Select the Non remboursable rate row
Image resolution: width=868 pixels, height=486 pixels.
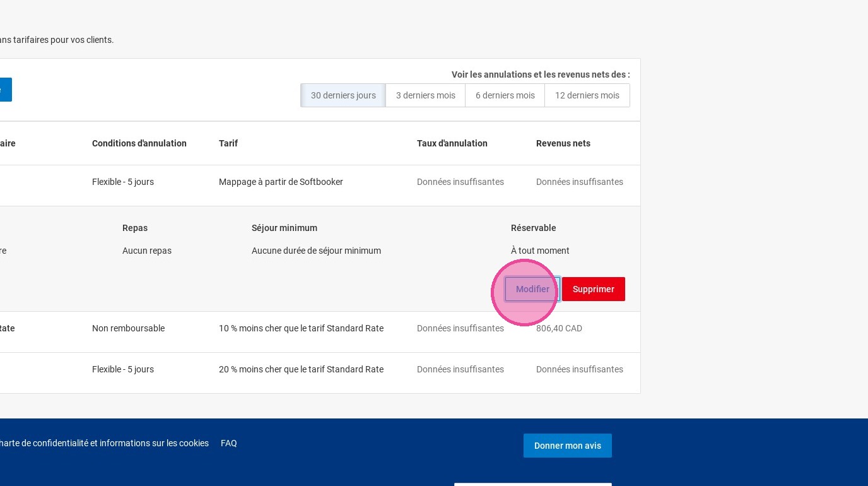point(320,332)
